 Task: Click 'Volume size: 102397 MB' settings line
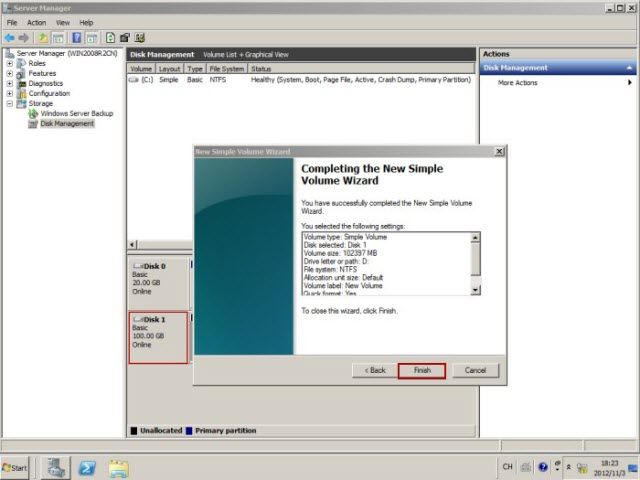click(340, 253)
